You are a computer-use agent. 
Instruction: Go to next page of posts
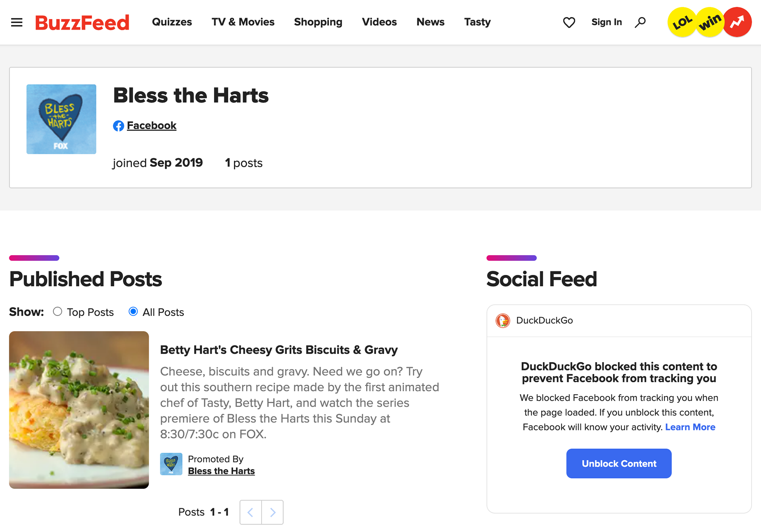point(273,512)
